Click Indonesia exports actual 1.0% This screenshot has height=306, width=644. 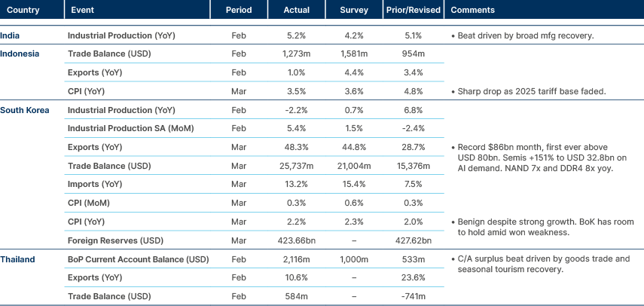(297, 72)
